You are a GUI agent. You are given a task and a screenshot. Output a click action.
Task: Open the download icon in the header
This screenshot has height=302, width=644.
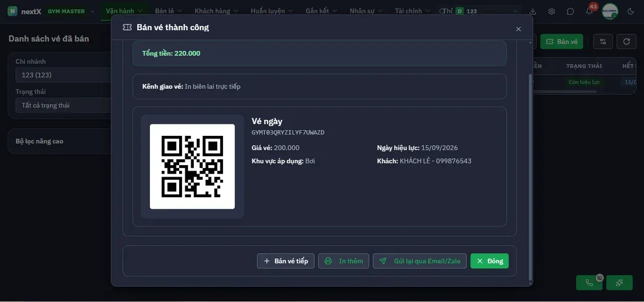point(533,11)
